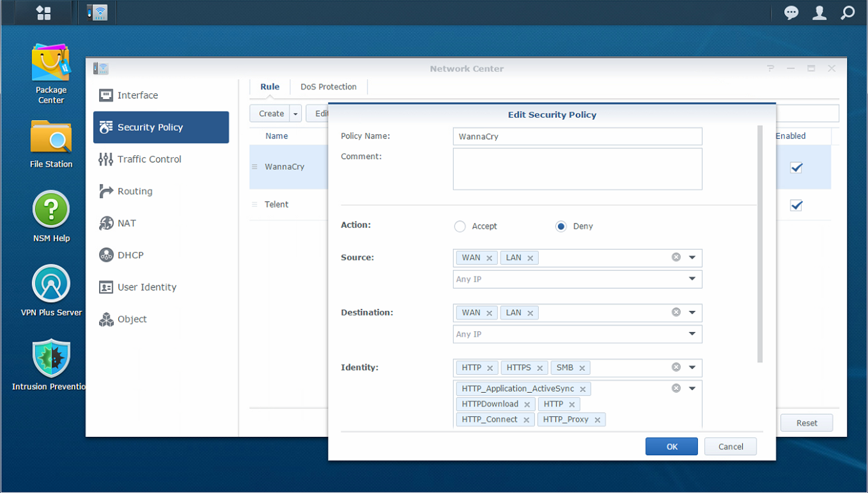Open notifications chat bubble icon

[791, 13]
